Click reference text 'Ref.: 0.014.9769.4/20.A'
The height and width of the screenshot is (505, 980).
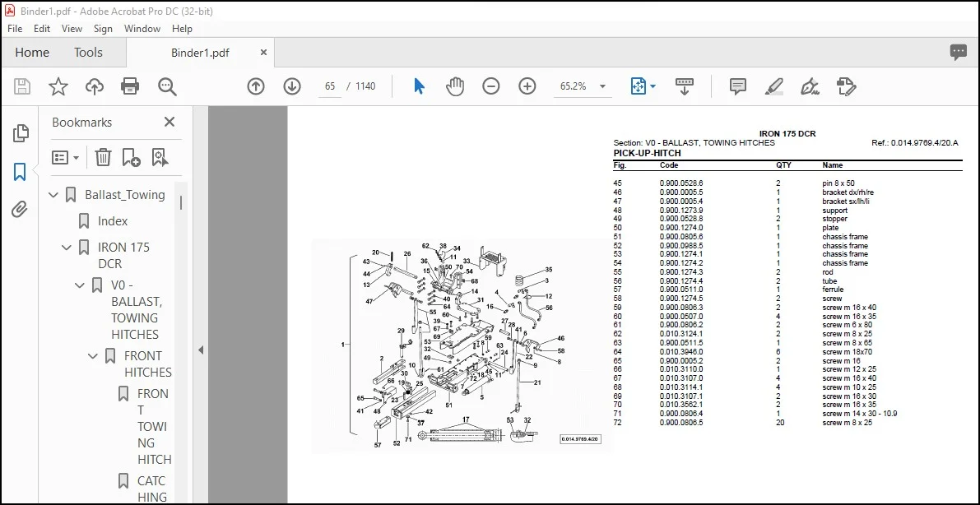[x=915, y=143]
